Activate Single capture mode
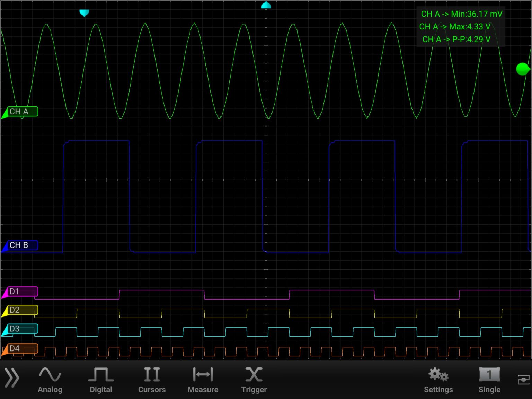 [x=489, y=380]
